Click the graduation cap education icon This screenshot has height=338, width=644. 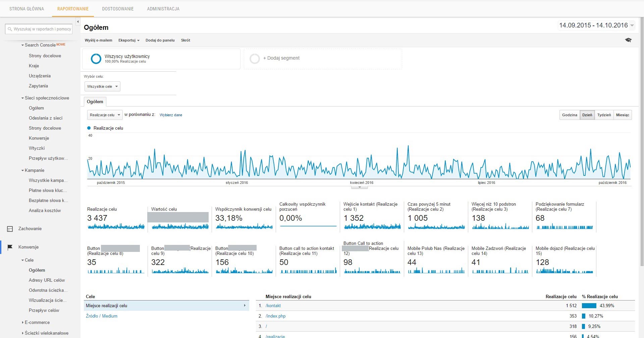628,40
